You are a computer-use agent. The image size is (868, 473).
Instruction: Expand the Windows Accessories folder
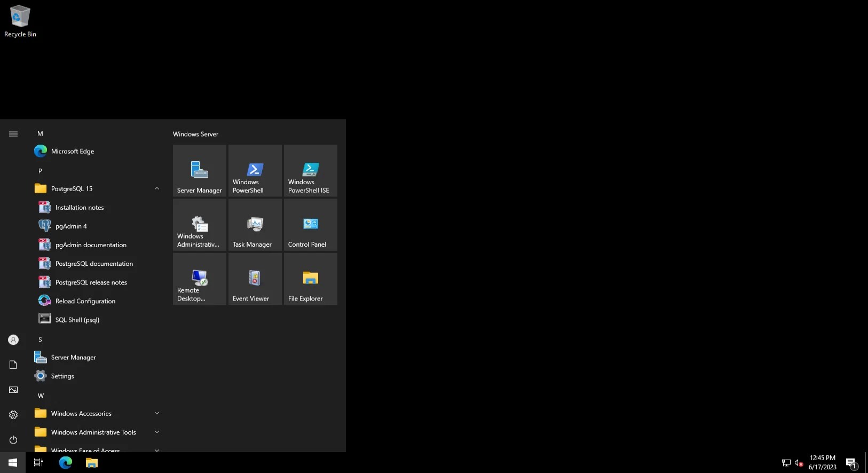pos(96,414)
